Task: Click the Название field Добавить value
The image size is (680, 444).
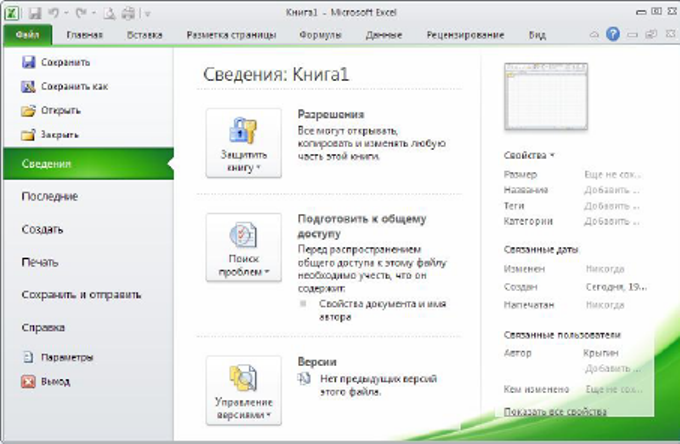Action: click(x=611, y=190)
